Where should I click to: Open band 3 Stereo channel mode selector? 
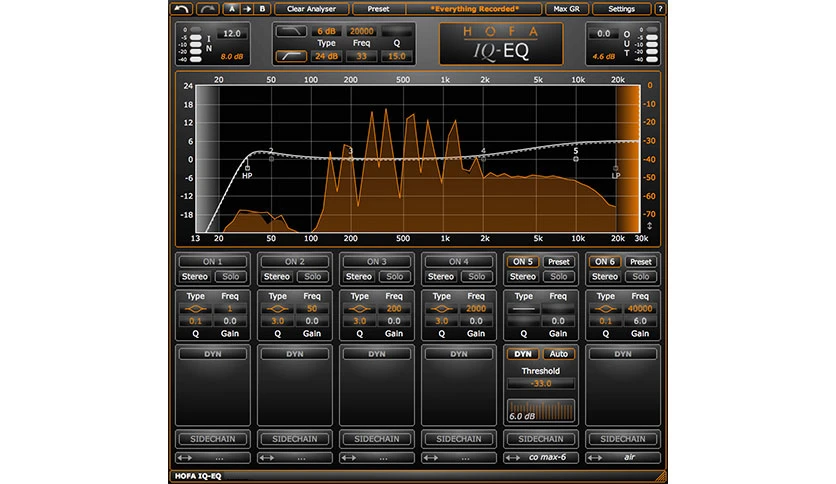[359, 277]
